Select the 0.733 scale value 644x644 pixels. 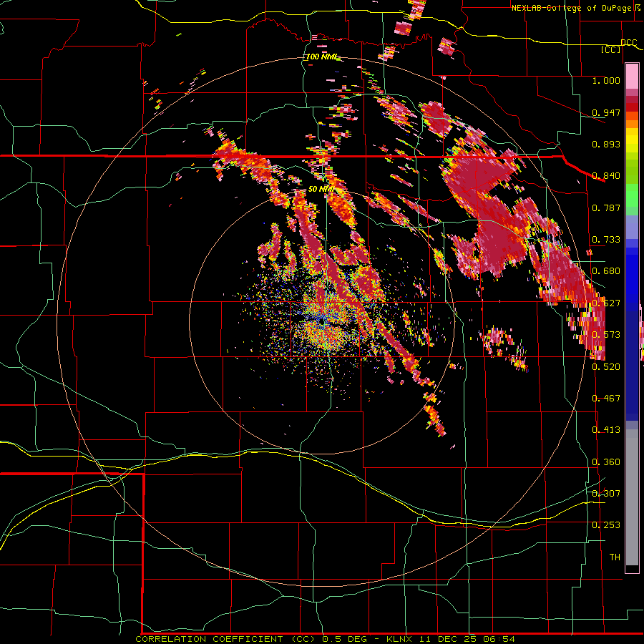coord(606,240)
